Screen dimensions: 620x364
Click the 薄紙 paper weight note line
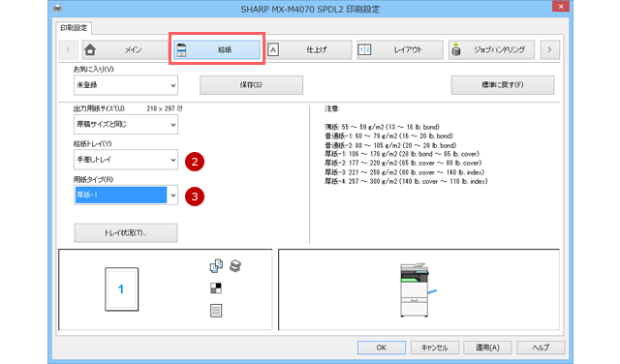click(382, 127)
